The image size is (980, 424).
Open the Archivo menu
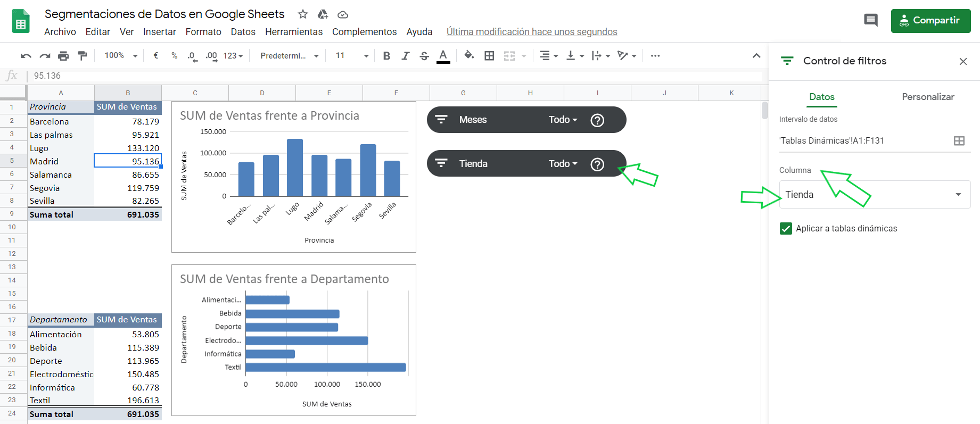click(60, 32)
